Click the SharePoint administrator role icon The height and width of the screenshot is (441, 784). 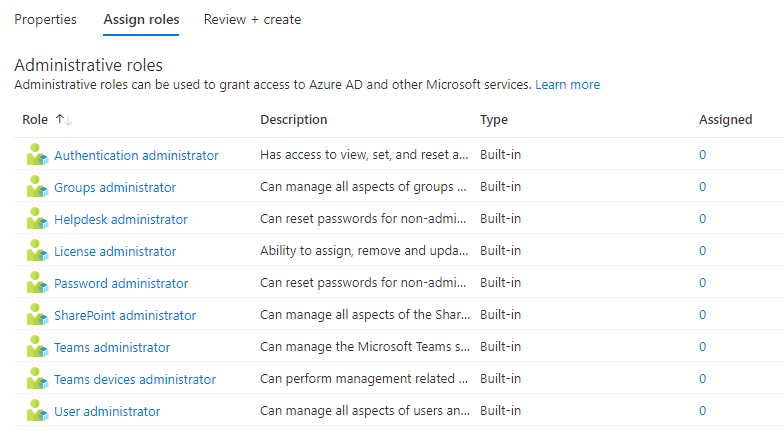tap(37, 315)
